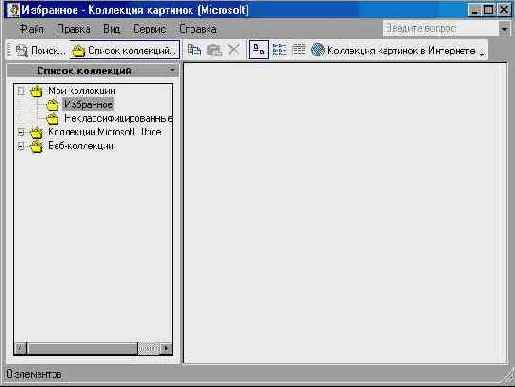Collapse the Мои коллекции tree node
This screenshot has width=515, height=387.
tap(21, 91)
